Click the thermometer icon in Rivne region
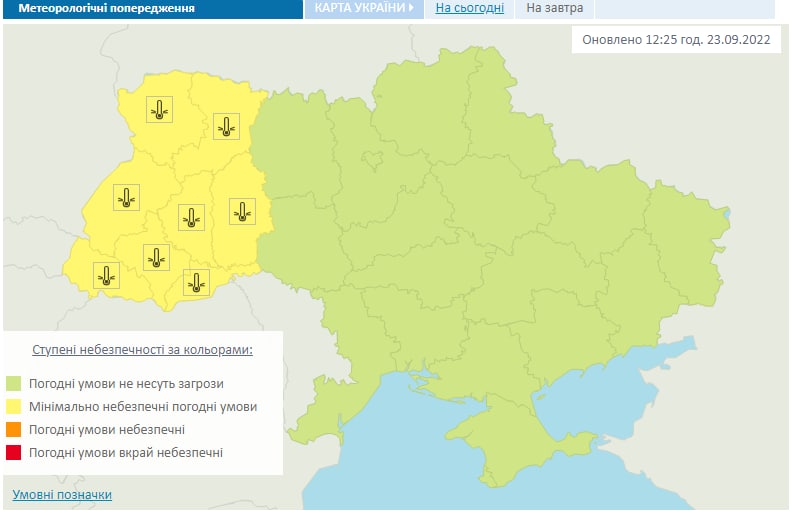The width and height of the screenshot is (791, 511). coord(227,127)
